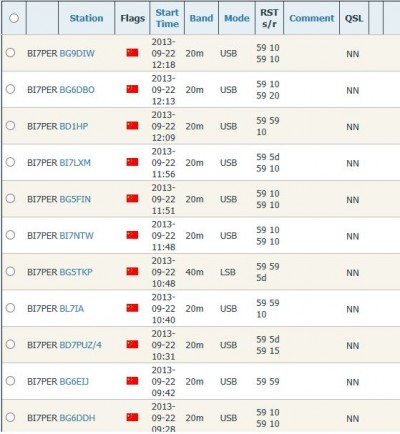Click the China flag in BG5FIN row
The width and height of the screenshot is (400, 434).
[132, 198]
